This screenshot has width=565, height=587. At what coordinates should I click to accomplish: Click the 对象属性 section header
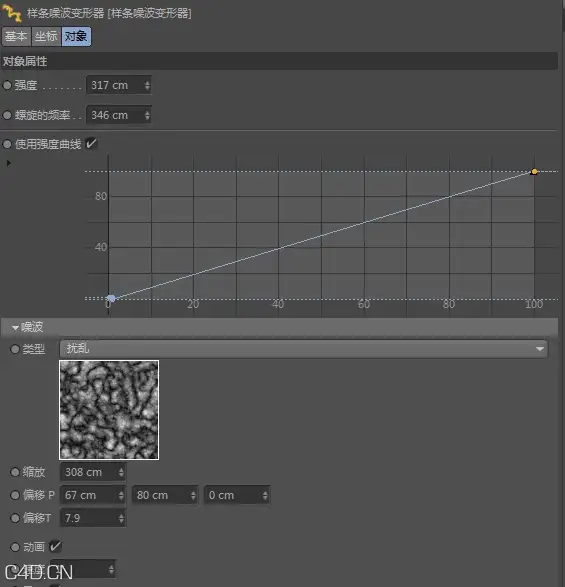(279, 61)
